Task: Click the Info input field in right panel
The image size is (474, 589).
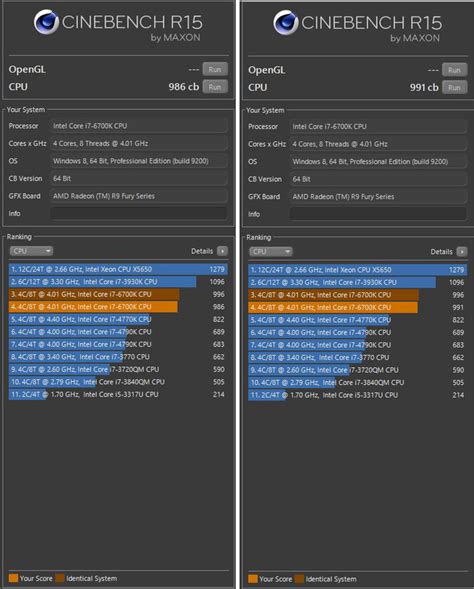Action: click(378, 214)
